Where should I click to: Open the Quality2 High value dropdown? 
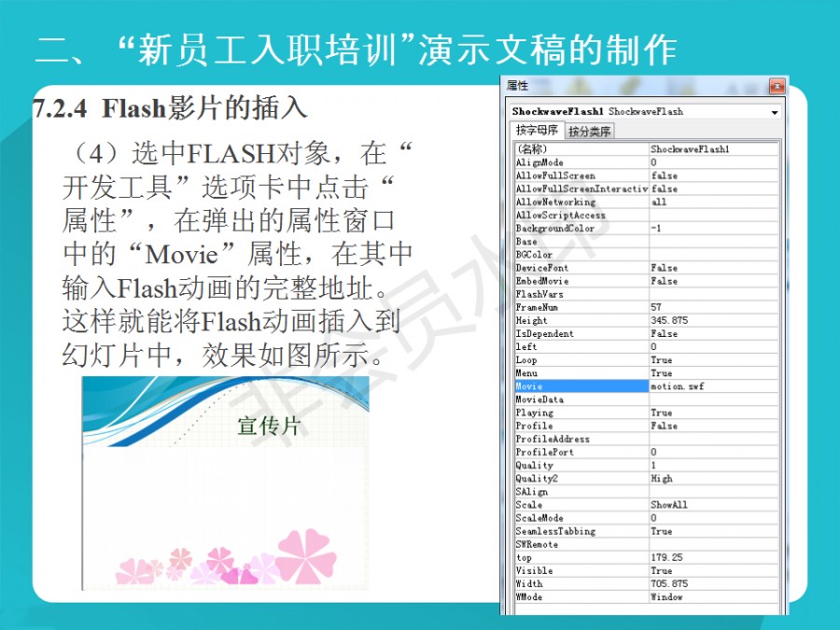[x=714, y=479]
